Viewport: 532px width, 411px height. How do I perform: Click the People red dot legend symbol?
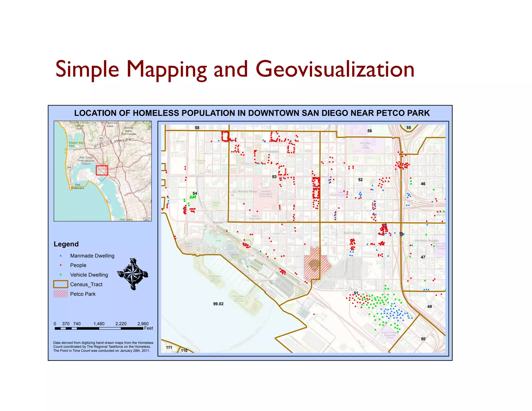pyautogui.click(x=61, y=265)
